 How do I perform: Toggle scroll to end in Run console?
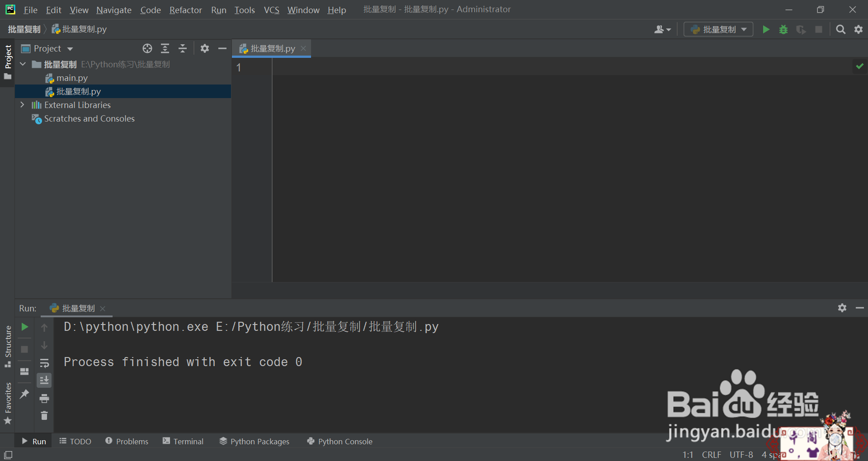44,381
